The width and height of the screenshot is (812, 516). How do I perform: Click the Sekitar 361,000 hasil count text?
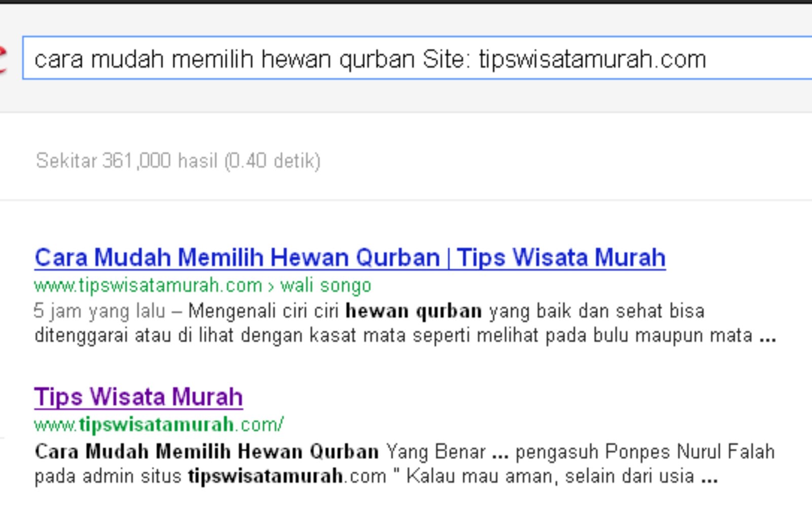178,161
